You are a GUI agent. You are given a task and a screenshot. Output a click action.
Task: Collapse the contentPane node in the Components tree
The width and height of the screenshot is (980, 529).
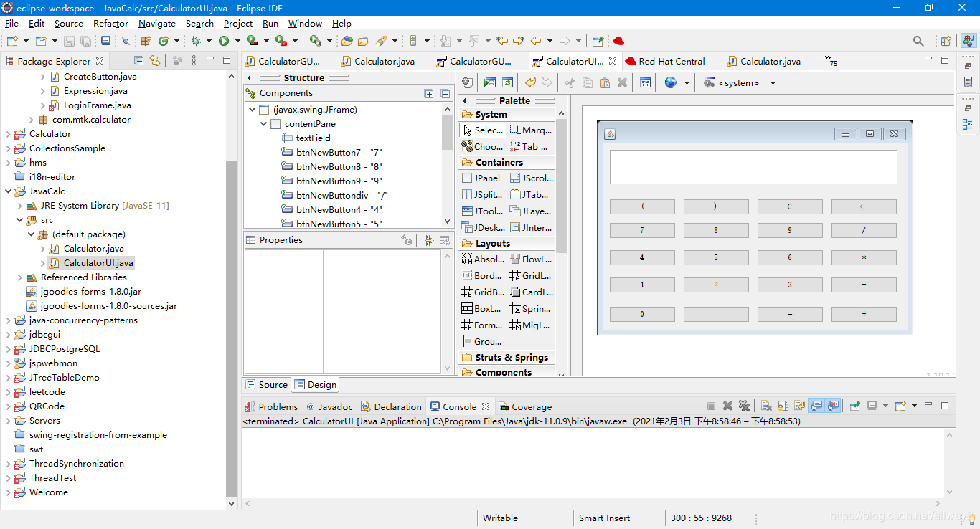[263, 123]
